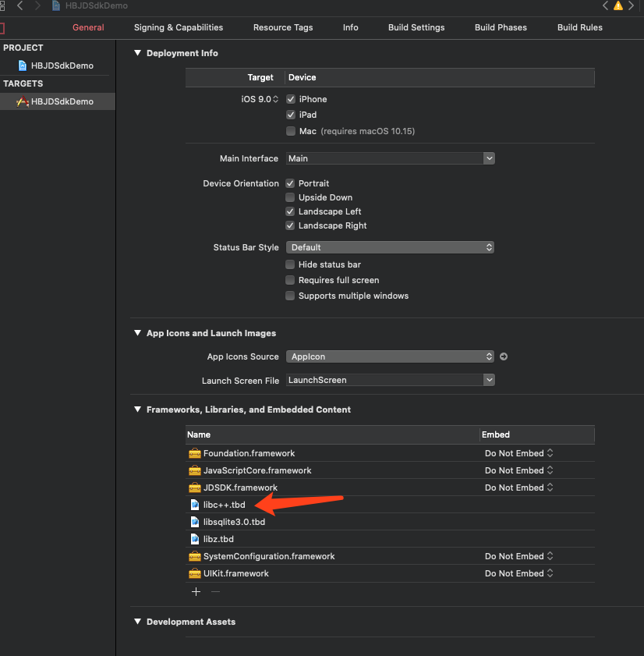The height and width of the screenshot is (656, 644).
Task: Select the JDSDK.framework row name
Action: (240, 488)
